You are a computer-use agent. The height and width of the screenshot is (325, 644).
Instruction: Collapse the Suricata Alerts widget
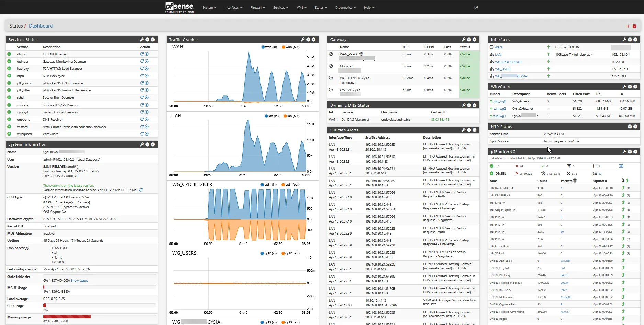[x=469, y=130]
